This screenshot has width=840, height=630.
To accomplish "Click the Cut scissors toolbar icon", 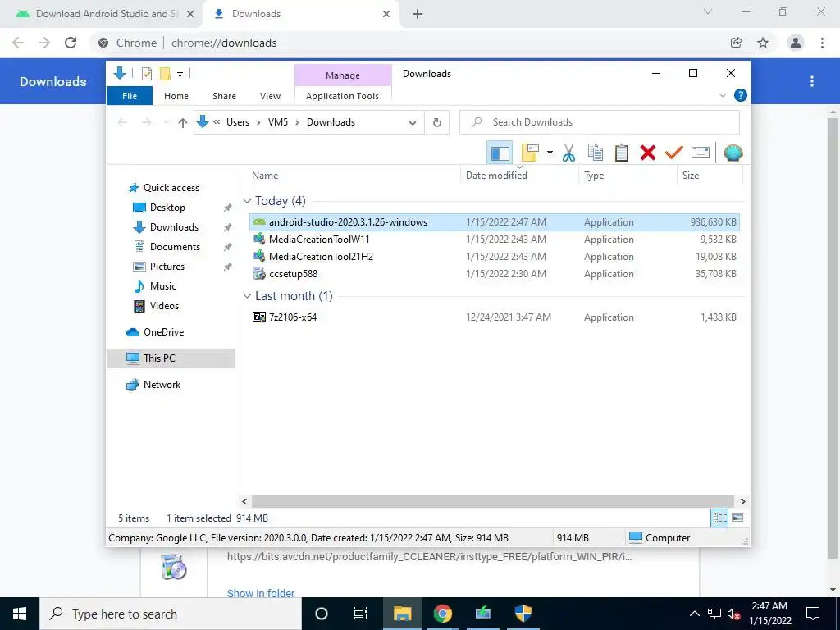I will pos(568,153).
